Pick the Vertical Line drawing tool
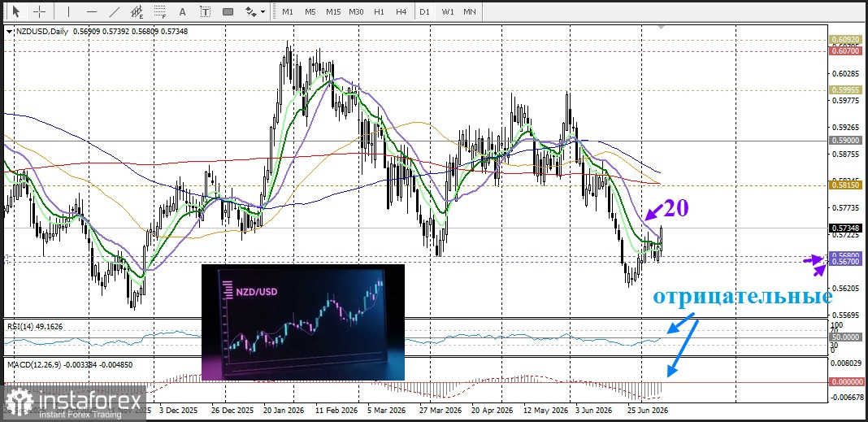The height and width of the screenshot is (422, 868). click(68, 11)
